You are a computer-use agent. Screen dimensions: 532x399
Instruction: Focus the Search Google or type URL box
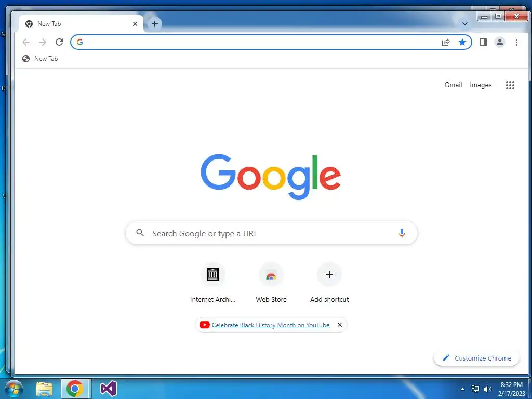[271, 233]
